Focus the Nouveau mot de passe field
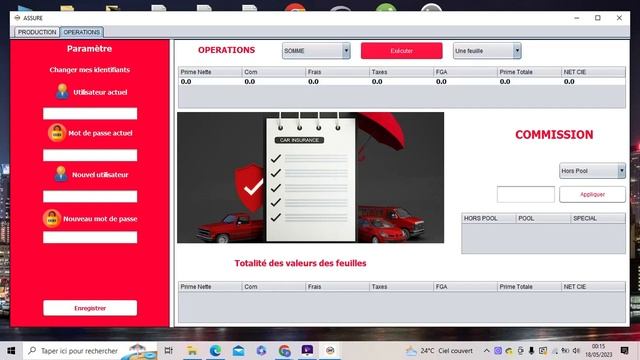The width and height of the screenshot is (640, 360). click(x=90, y=237)
